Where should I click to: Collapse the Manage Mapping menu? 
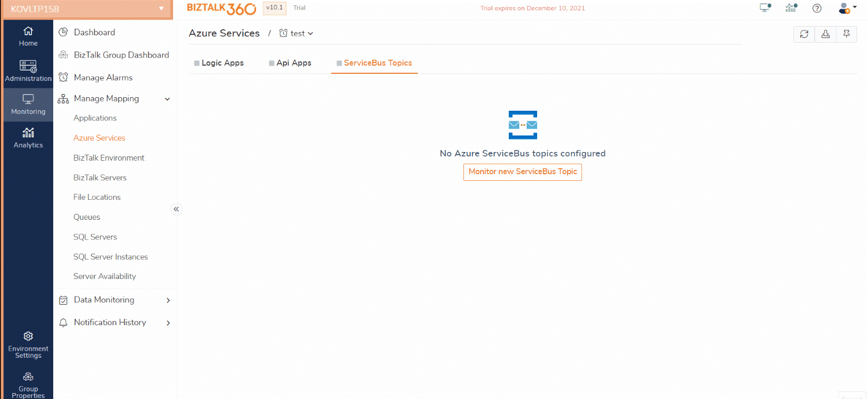point(168,99)
